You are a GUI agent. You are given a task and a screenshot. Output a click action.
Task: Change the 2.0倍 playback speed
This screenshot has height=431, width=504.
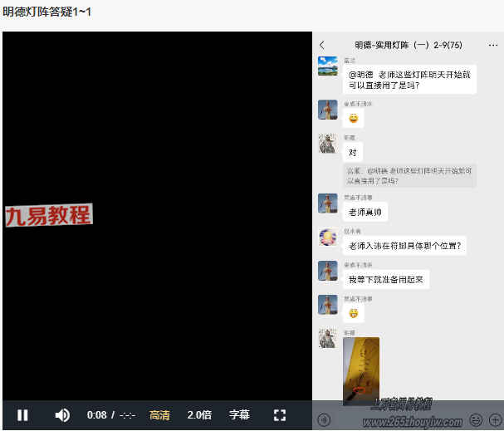click(x=199, y=415)
